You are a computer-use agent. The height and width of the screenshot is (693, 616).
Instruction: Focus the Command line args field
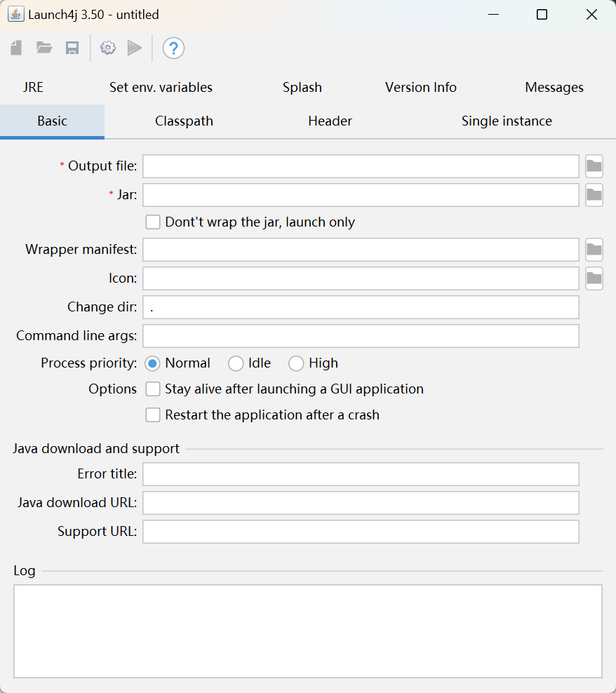point(361,336)
